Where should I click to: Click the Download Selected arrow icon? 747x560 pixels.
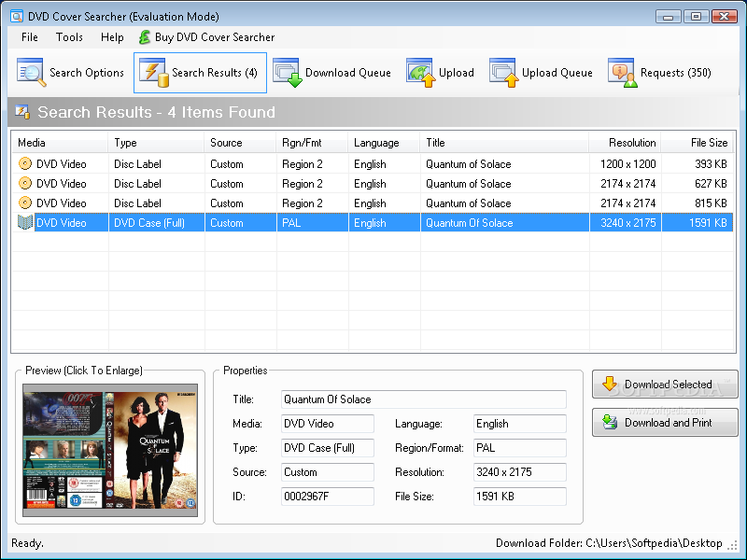pyautogui.click(x=610, y=384)
